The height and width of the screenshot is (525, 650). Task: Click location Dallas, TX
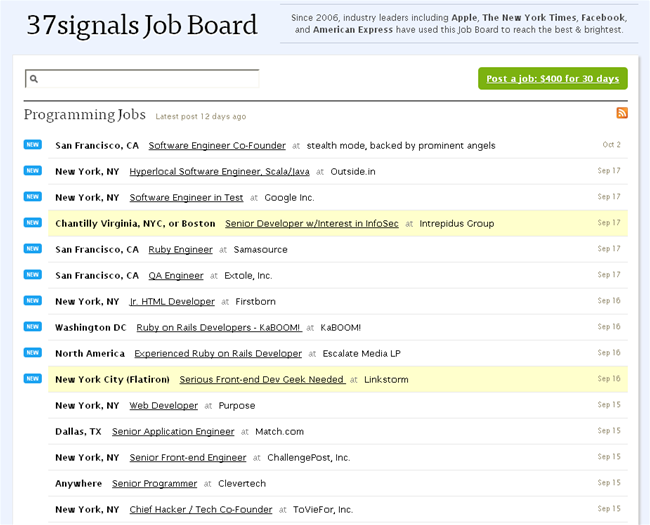coord(78,432)
